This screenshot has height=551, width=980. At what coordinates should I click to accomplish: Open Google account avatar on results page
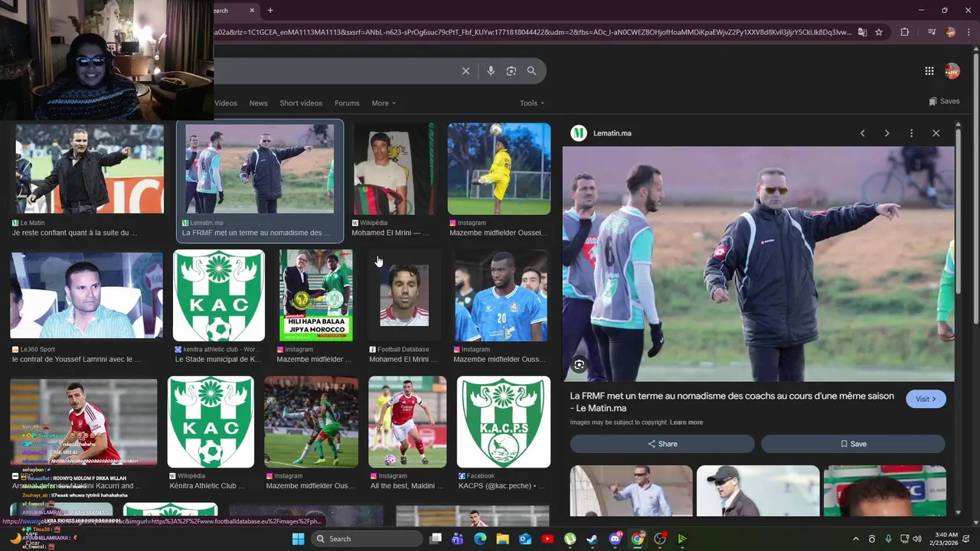pos(952,70)
